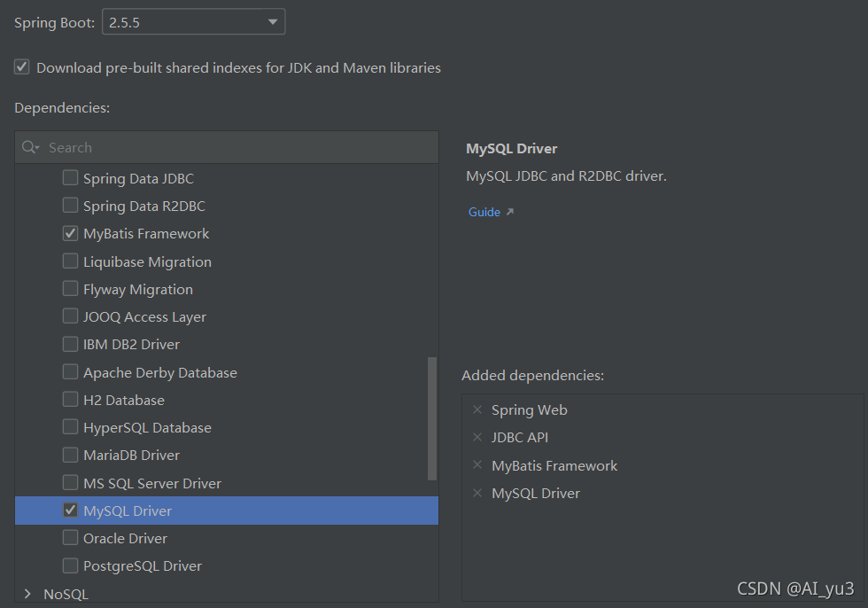Check the Oracle Driver checkbox
The height and width of the screenshot is (608, 868).
(x=70, y=538)
